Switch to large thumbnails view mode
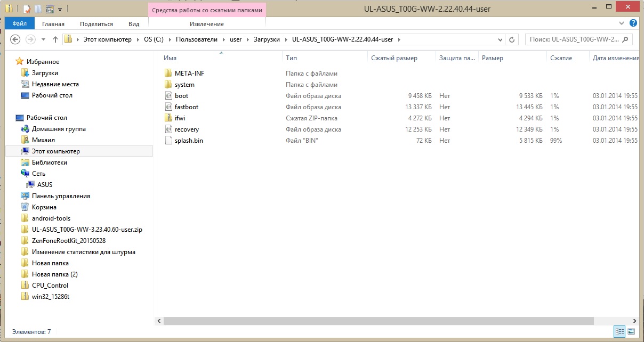The width and height of the screenshot is (644, 342). click(631, 331)
